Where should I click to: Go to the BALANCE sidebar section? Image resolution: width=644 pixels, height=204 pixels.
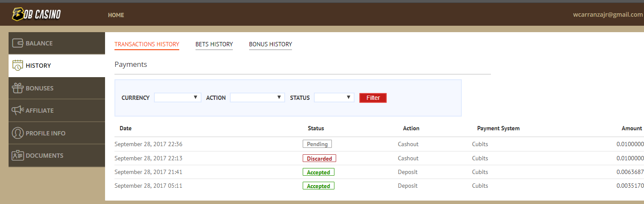tap(57, 43)
